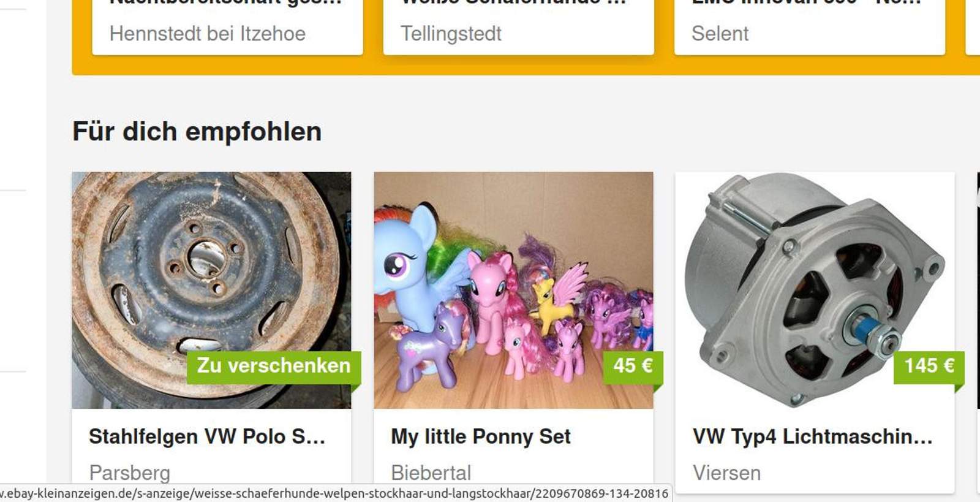
Task: Open "VW Typ4 Lichtmaschin..." listing title
Action: 812,436
